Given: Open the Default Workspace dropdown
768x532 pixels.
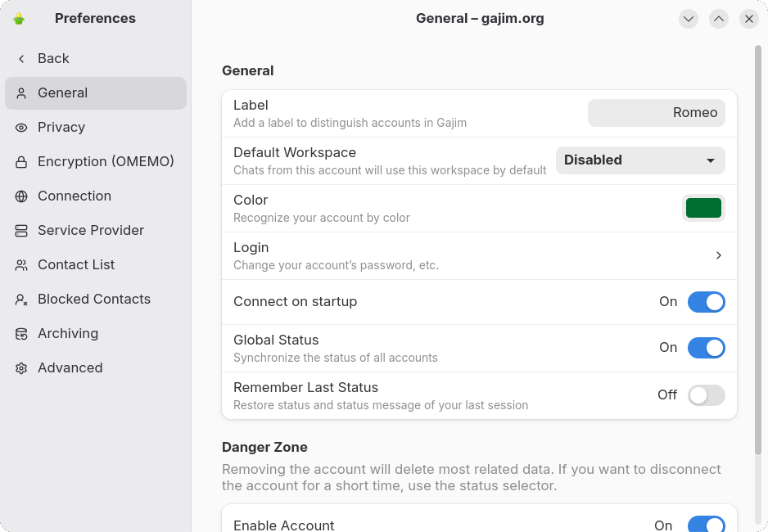Looking at the screenshot, I should click(x=640, y=160).
